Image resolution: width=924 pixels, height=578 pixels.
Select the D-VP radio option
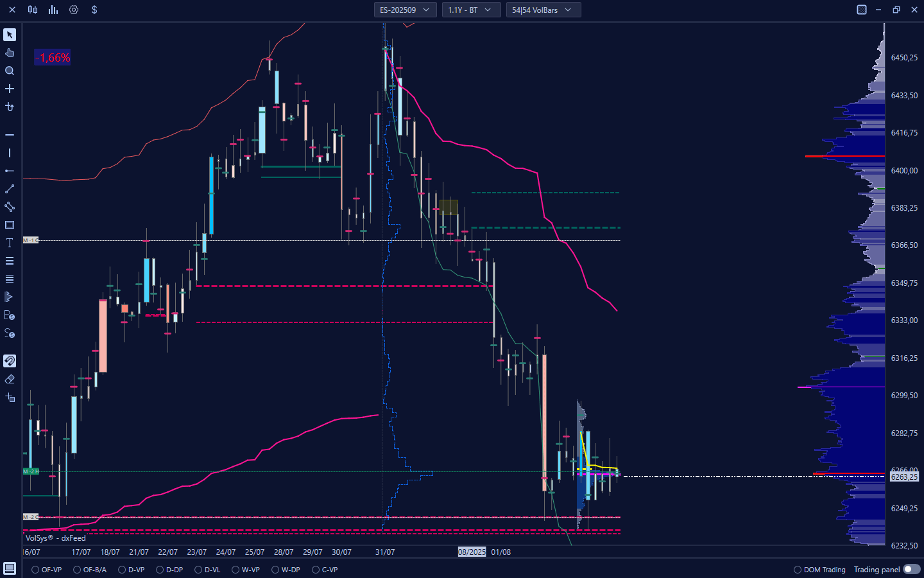coord(122,570)
